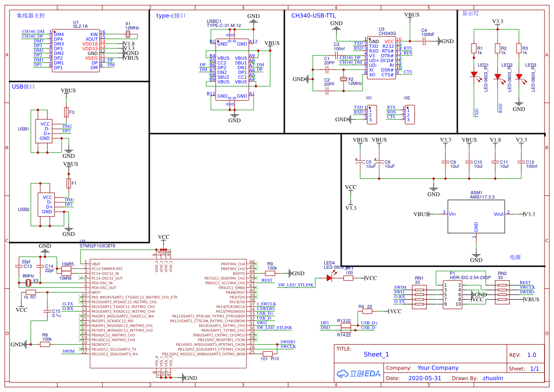554x392 pixels.
Task: Select the 'STM32F103CBT6' part name
Action: click(x=98, y=246)
